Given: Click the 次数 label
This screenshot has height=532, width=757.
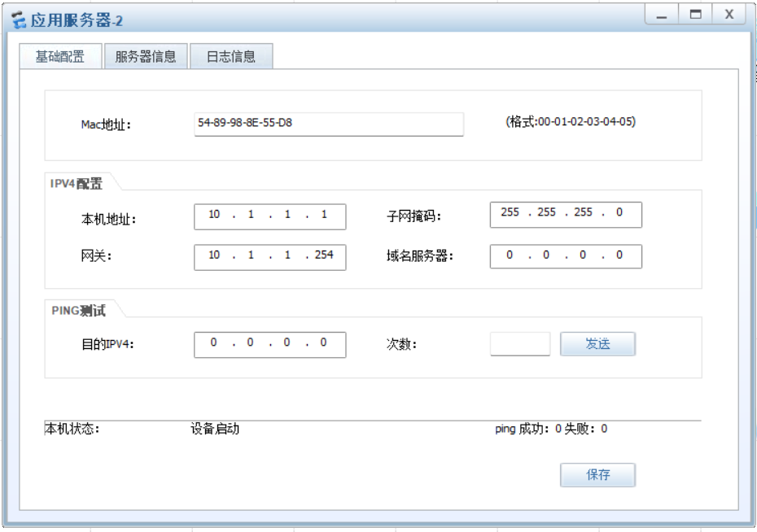Looking at the screenshot, I should click(401, 344).
